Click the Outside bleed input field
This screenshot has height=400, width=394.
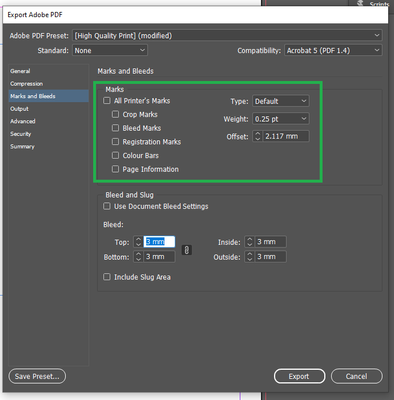[x=270, y=257]
